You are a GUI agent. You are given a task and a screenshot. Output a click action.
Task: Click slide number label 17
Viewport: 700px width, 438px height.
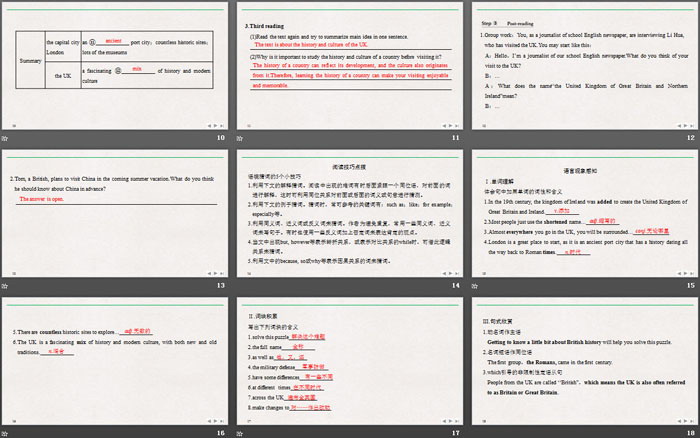click(x=455, y=433)
